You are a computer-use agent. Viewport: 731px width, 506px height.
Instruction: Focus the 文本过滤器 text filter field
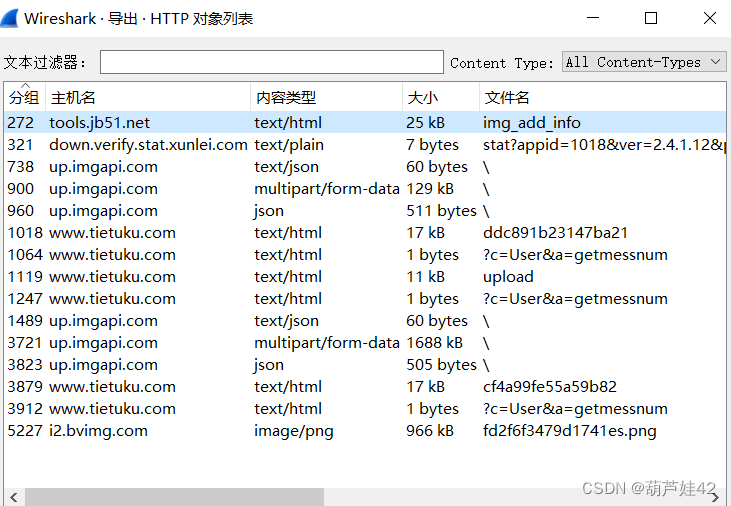pyautogui.click(x=272, y=62)
